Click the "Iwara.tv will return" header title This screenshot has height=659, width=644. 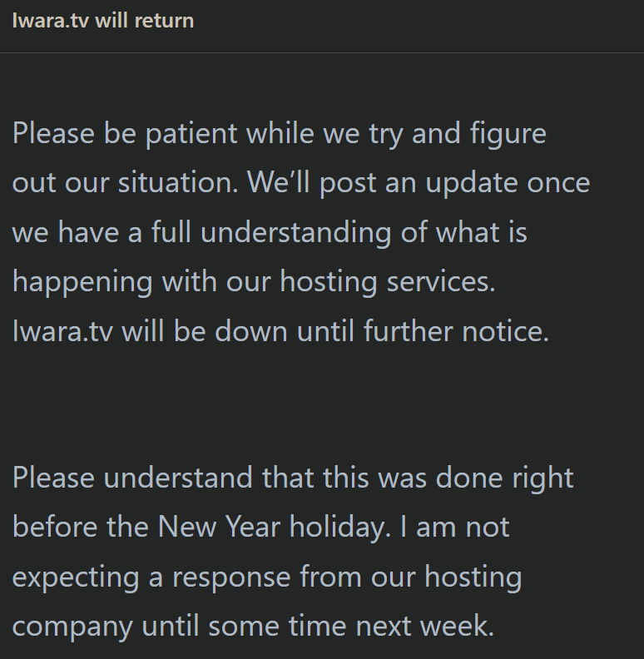click(102, 20)
